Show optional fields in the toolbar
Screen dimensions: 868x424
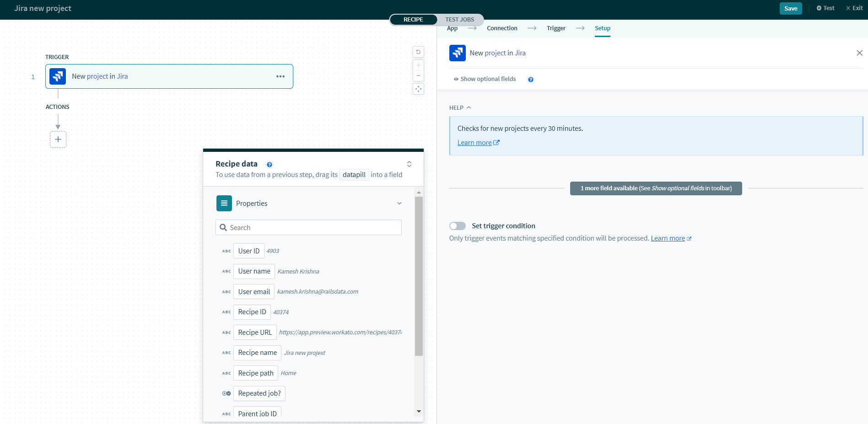coord(485,79)
